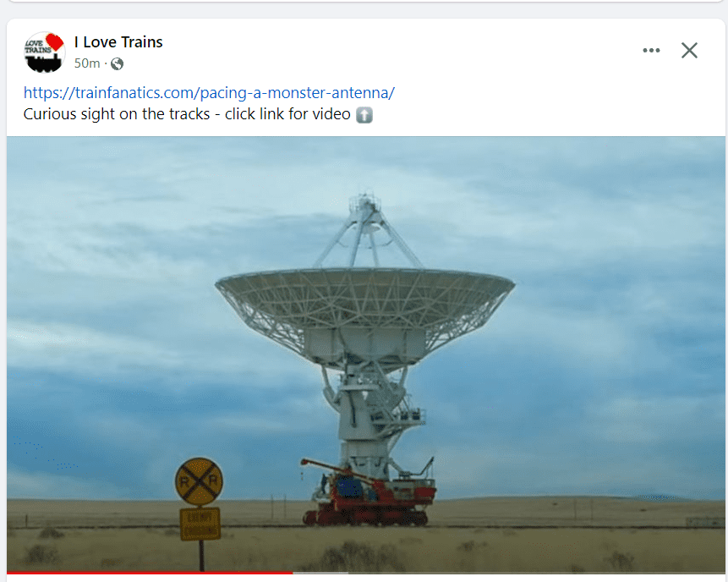Click the caption text about curious sight

coord(187,114)
